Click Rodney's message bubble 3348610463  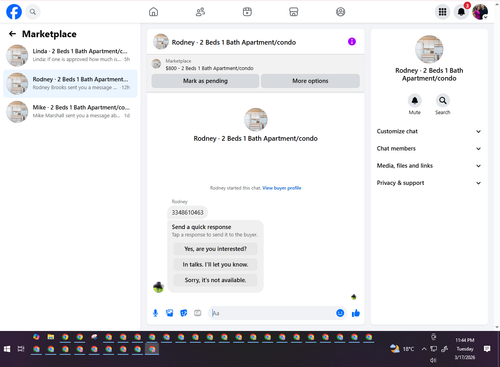tap(187, 213)
